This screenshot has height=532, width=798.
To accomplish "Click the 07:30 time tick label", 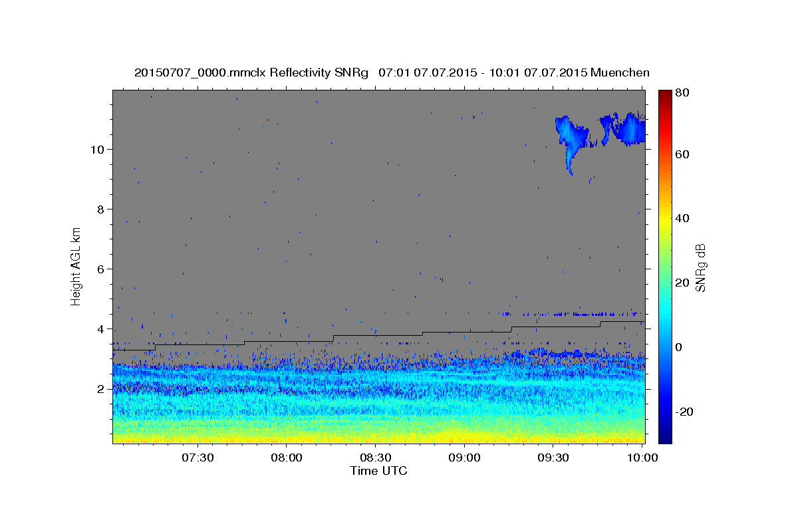I will click(x=198, y=458).
